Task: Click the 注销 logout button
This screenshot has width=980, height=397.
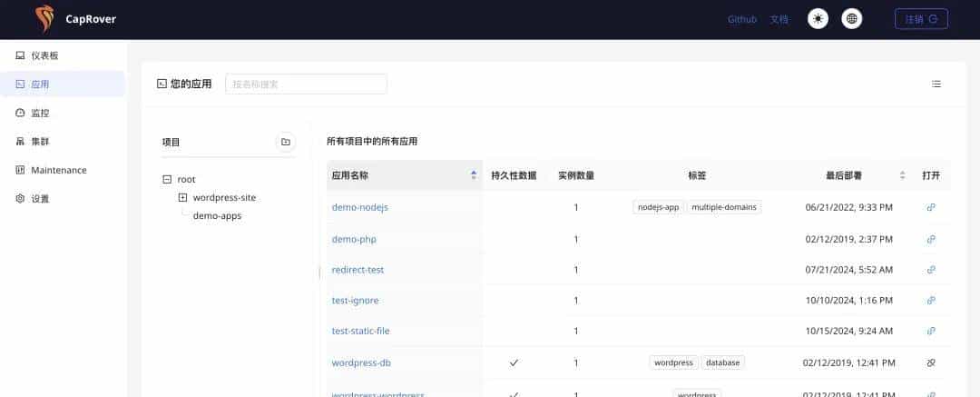Action: point(921,19)
